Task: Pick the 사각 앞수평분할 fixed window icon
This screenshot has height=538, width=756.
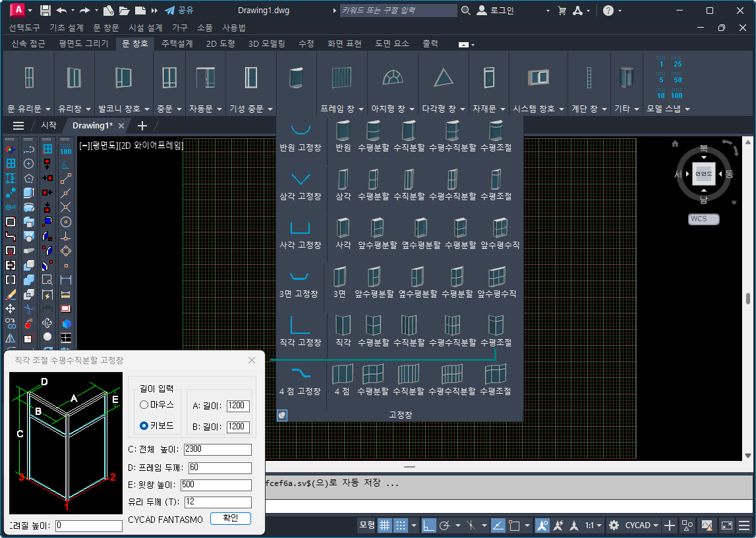Action: coord(378,228)
